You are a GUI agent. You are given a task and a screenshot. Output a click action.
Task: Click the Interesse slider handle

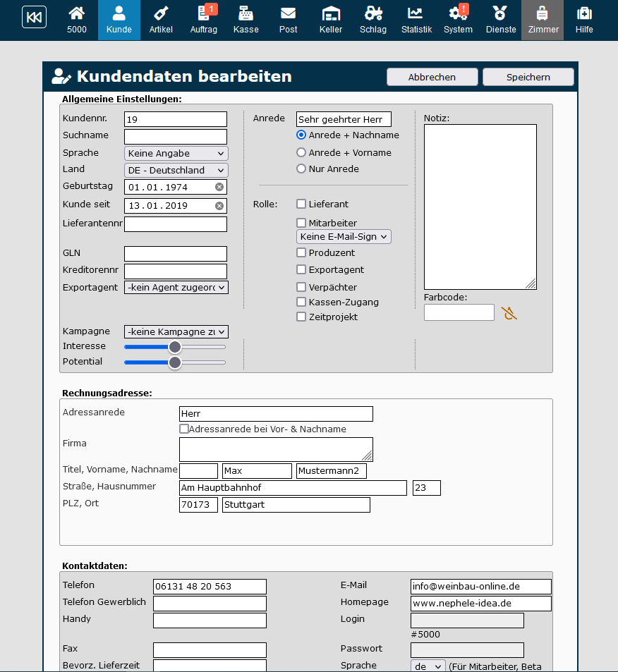(175, 346)
